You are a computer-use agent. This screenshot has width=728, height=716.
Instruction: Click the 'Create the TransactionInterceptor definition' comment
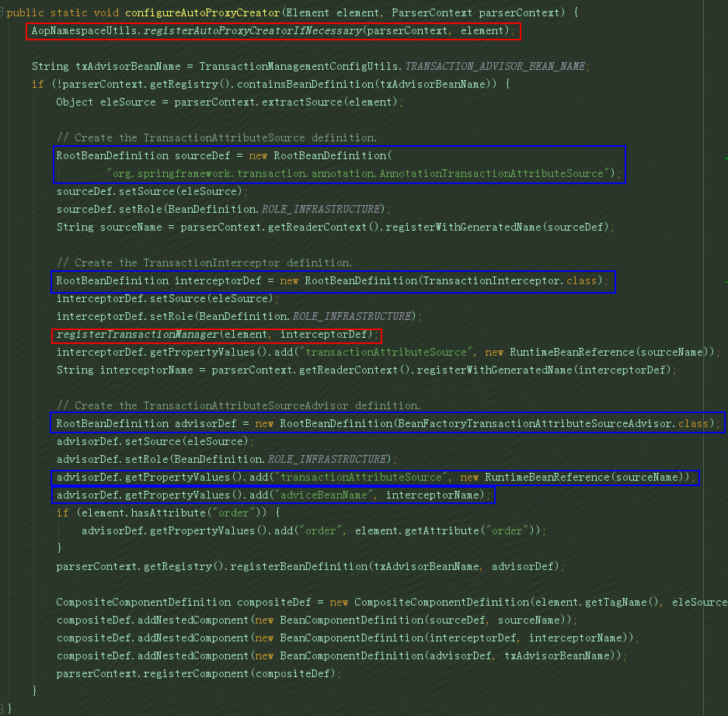204,262
